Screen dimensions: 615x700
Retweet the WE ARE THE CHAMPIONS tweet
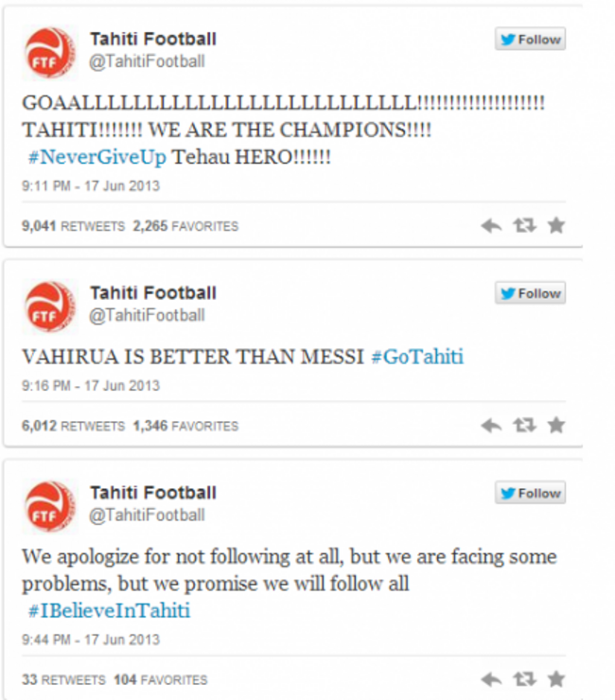click(x=524, y=225)
